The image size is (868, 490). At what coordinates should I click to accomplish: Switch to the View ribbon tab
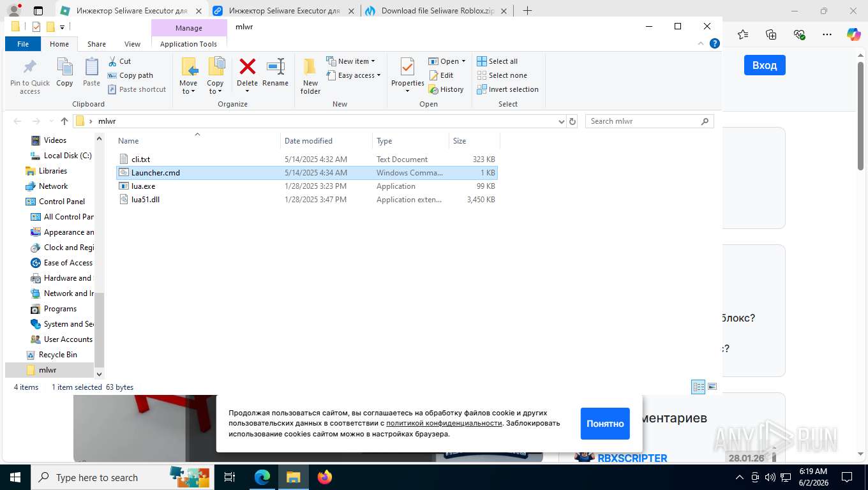[x=132, y=44]
